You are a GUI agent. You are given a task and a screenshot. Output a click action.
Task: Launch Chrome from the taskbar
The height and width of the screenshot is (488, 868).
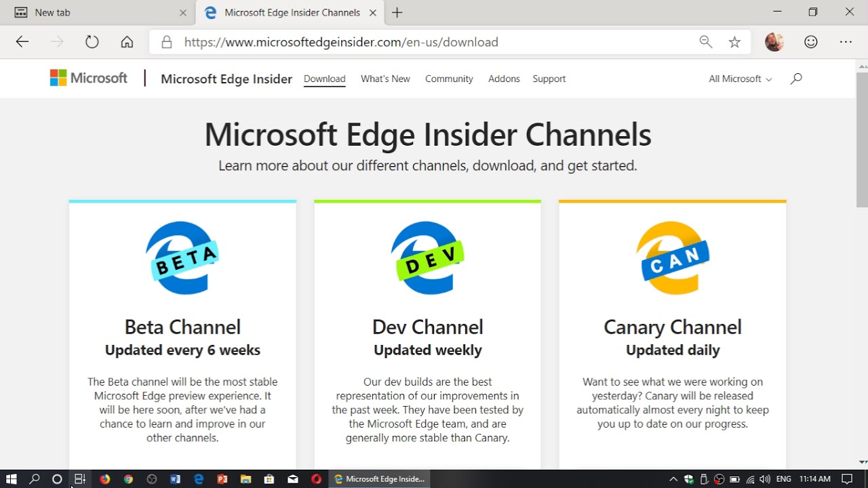[128, 479]
